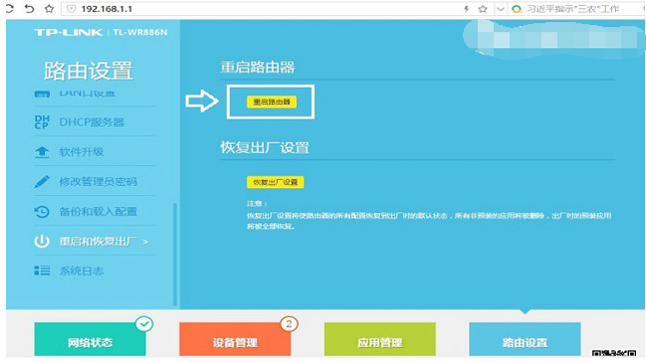Click the power icon for reboot/restore
This screenshot has height=362, width=646.
[x=42, y=241]
